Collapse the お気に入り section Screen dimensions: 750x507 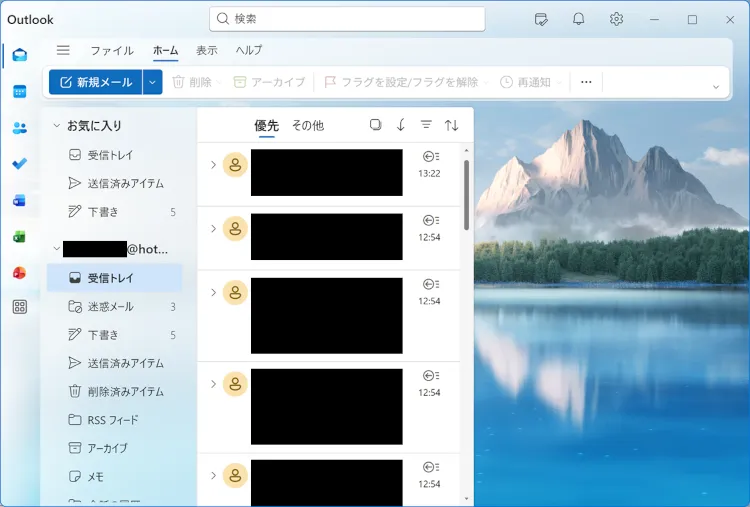(56, 125)
